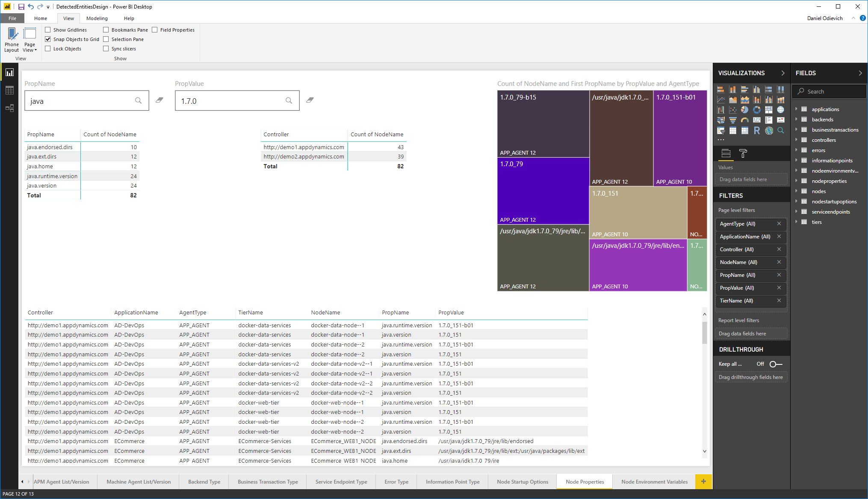This screenshot has height=499, width=868.
Task: Switch to Node Startup Options page
Action: point(523,481)
